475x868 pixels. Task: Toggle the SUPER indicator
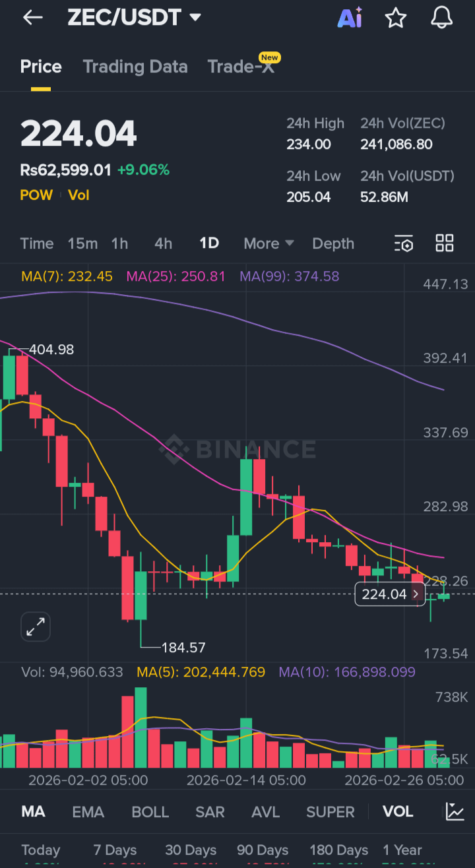click(x=331, y=811)
